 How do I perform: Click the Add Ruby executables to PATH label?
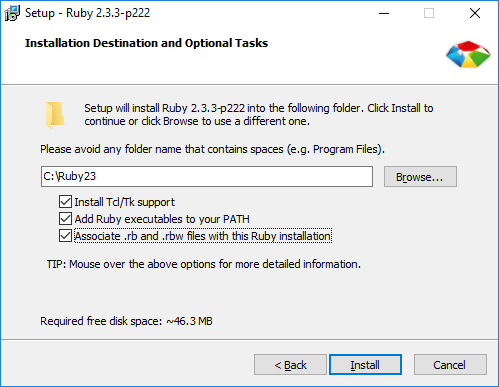(x=162, y=219)
